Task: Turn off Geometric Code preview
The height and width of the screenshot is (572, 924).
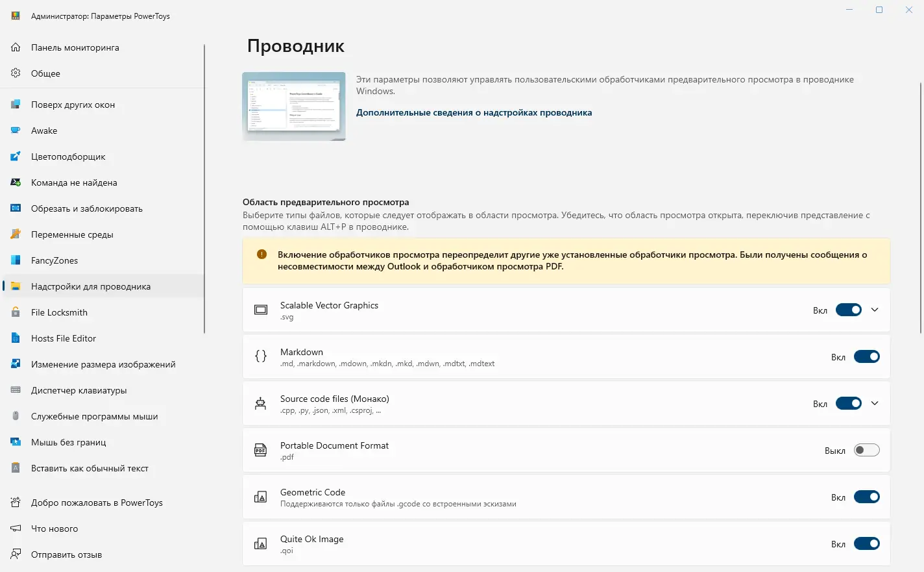Action: (867, 497)
